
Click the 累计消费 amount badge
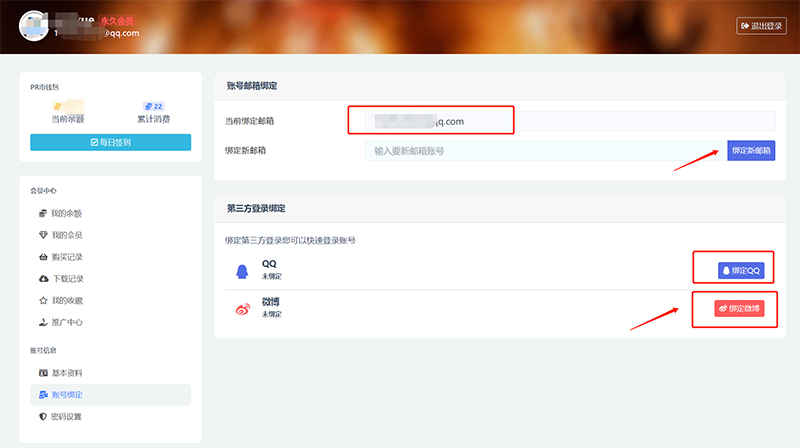tap(153, 105)
